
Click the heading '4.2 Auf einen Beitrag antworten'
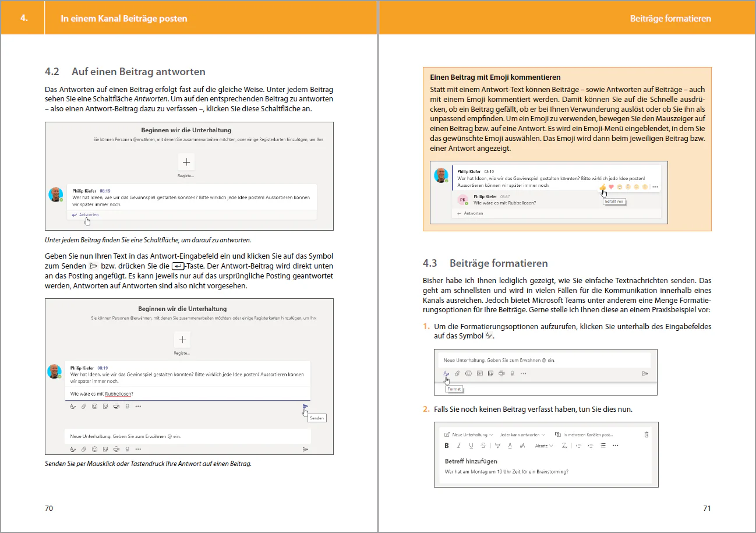pos(125,72)
